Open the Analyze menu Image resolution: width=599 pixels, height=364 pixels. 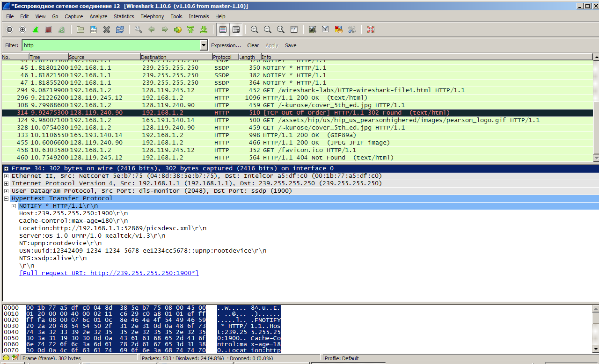coord(98,16)
